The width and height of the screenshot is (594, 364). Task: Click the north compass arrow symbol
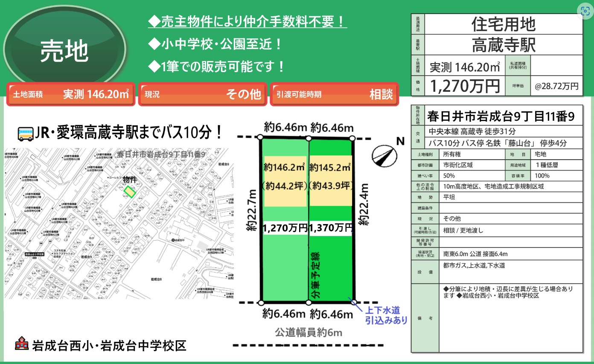[x=381, y=156]
